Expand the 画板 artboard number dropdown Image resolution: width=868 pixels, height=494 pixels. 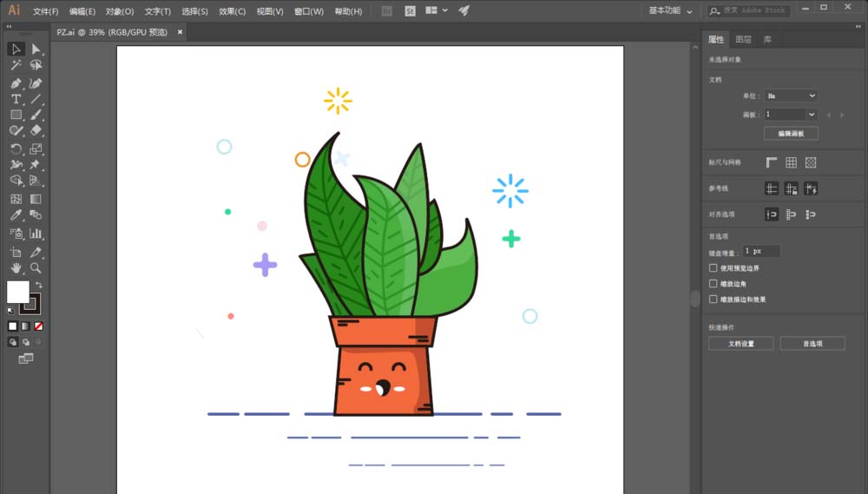click(791, 114)
